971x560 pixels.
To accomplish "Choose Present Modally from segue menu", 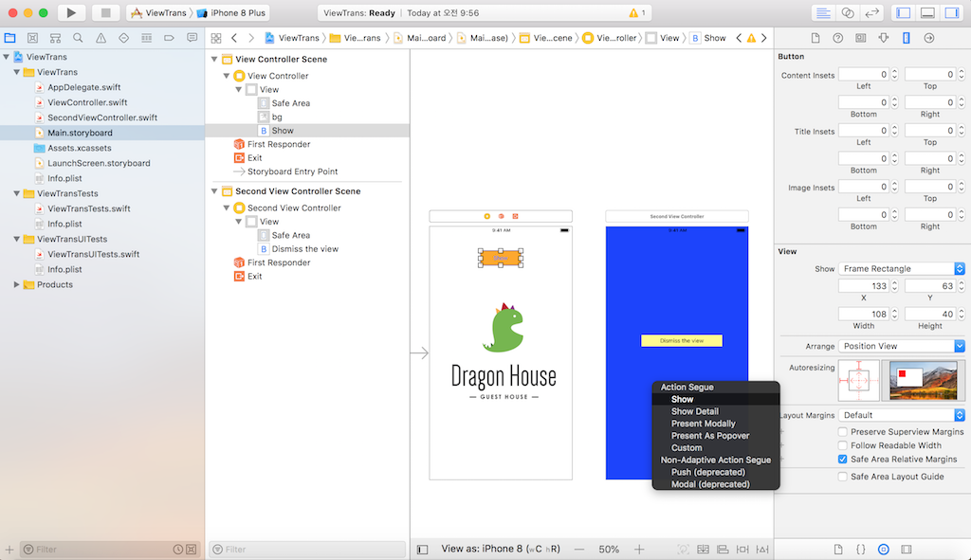I will coord(703,424).
